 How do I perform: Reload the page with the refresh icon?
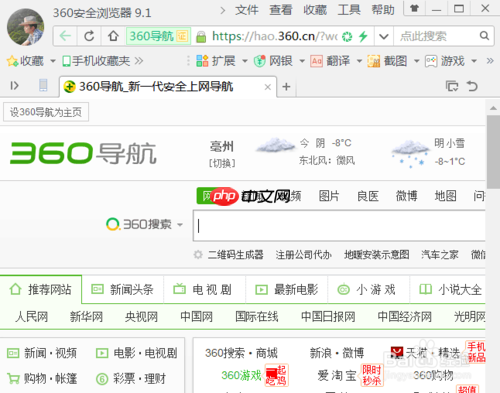[89, 36]
